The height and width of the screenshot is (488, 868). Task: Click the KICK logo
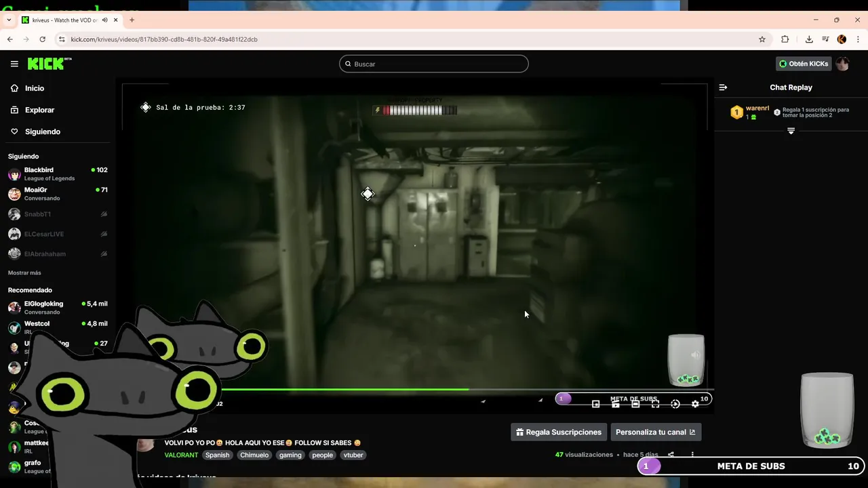point(50,64)
